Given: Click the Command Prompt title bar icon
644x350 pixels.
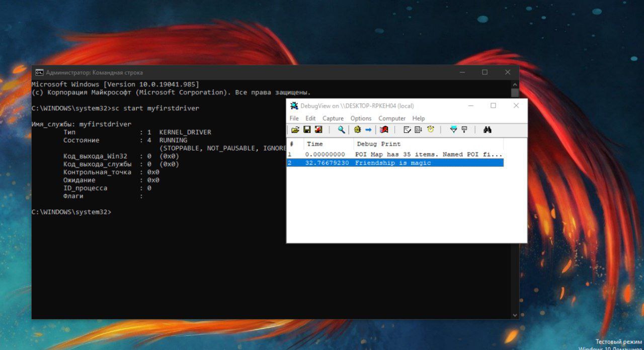Looking at the screenshot, I should [39, 72].
